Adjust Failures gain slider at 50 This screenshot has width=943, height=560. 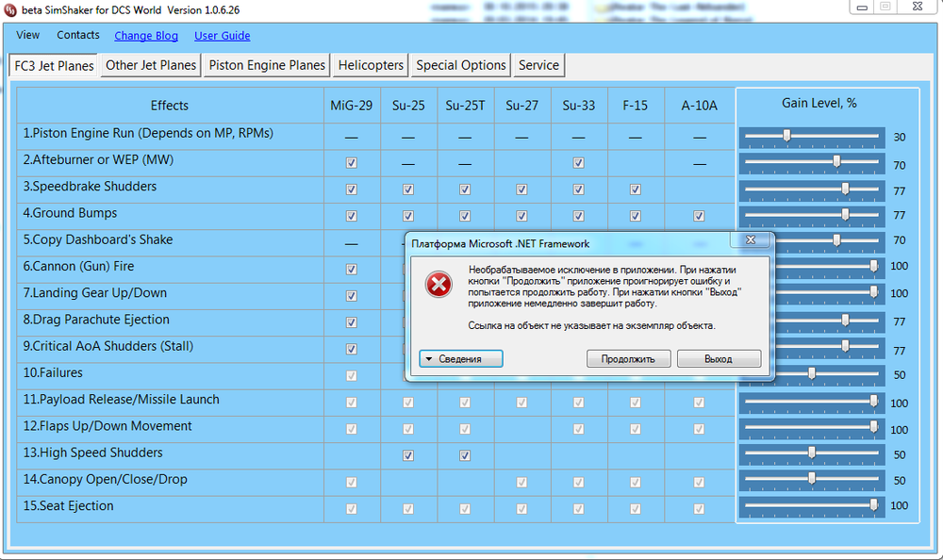tap(812, 374)
